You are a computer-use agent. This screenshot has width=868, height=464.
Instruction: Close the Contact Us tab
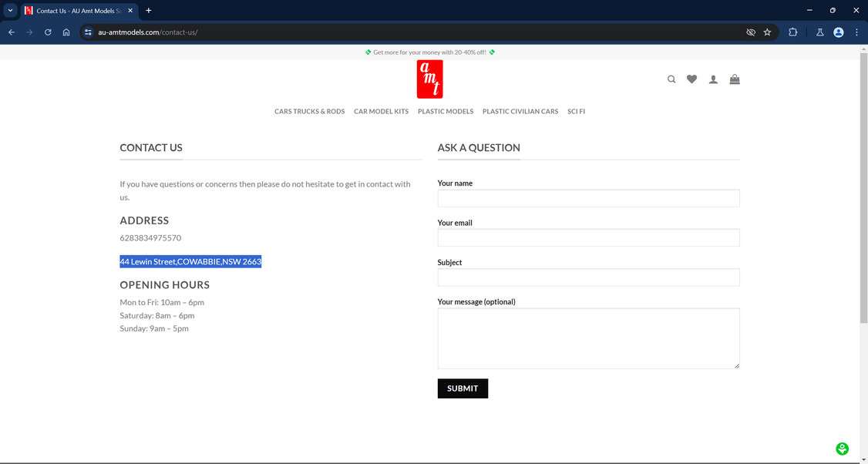pyautogui.click(x=130, y=11)
